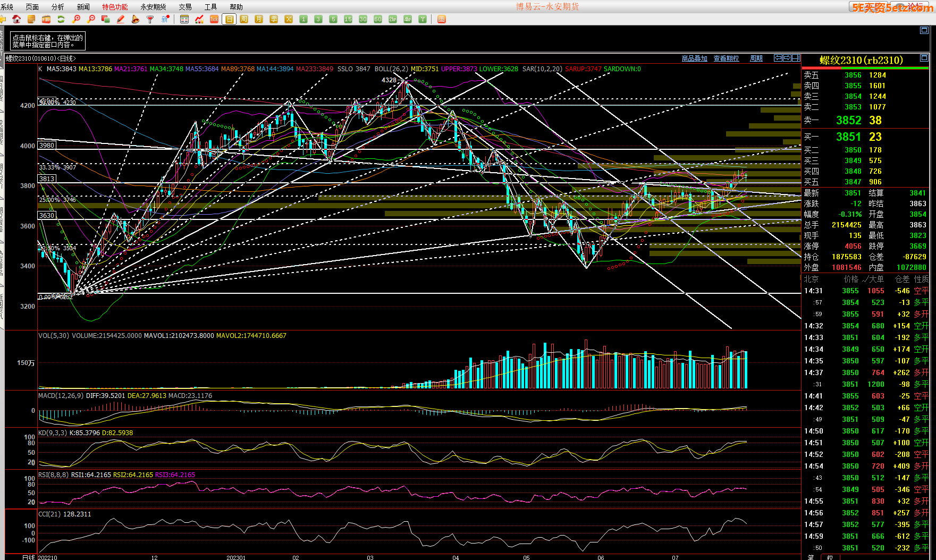Screen dimensions: 936x560
Task: Open 新闻 menu
Action: pos(83,7)
